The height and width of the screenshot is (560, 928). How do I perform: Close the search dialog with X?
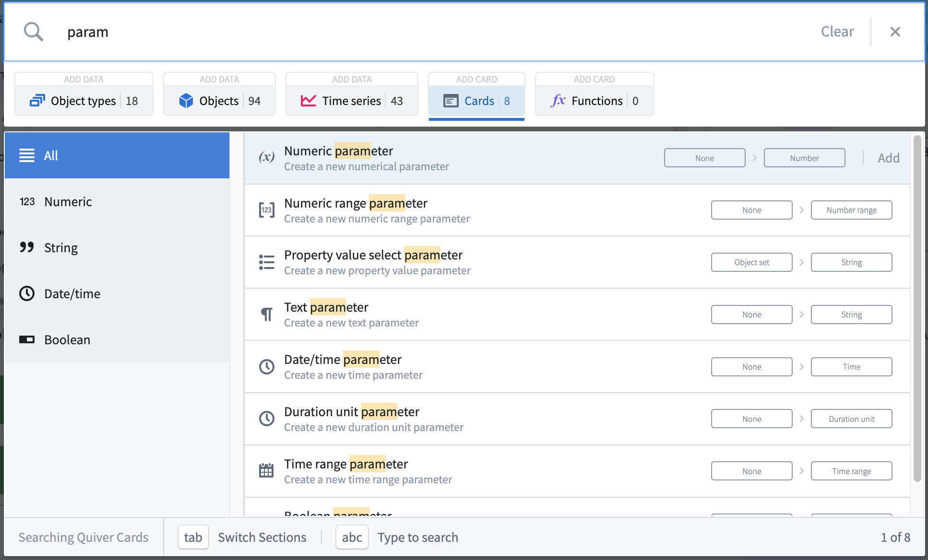click(895, 32)
